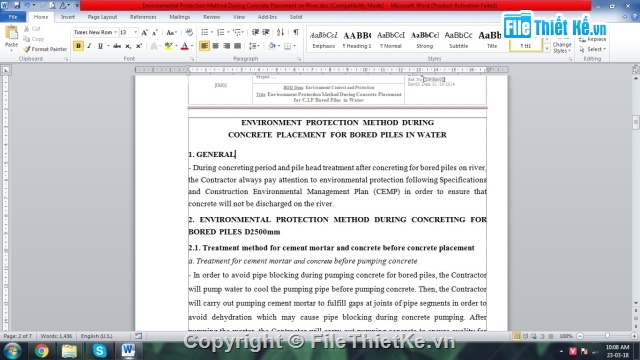Open File Explorer from taskbar
The image size is (640, 360).
(x=69, y=351)
